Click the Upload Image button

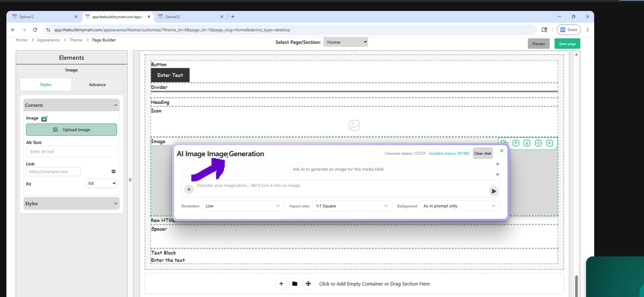(x=72, y=130)
